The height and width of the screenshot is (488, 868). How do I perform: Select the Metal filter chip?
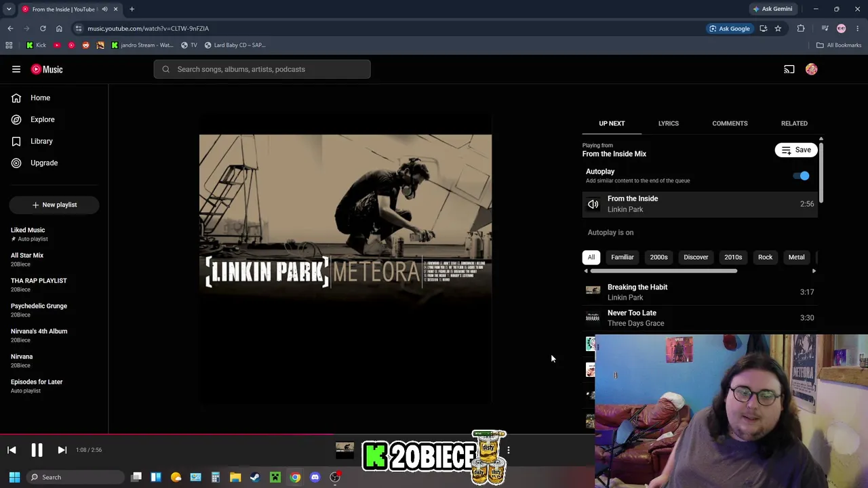tap(796, 258)
